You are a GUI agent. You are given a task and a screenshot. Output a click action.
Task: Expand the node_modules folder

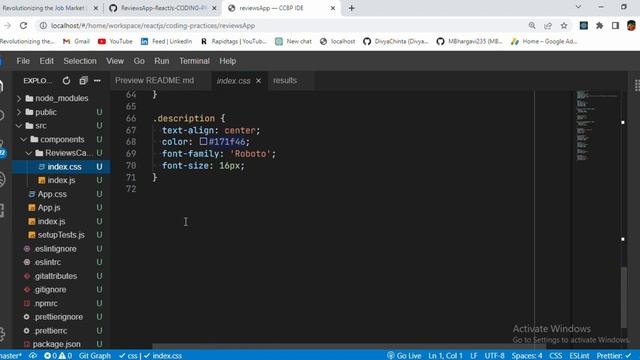pos(19,98)
